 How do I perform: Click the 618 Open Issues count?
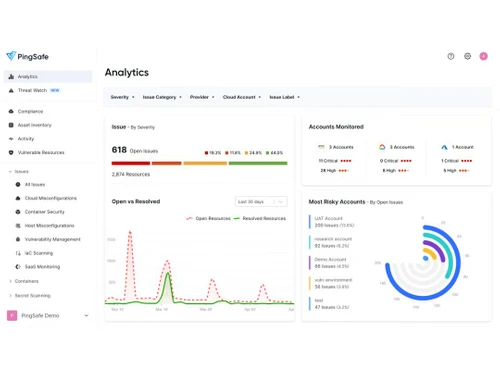click(135, 150)
